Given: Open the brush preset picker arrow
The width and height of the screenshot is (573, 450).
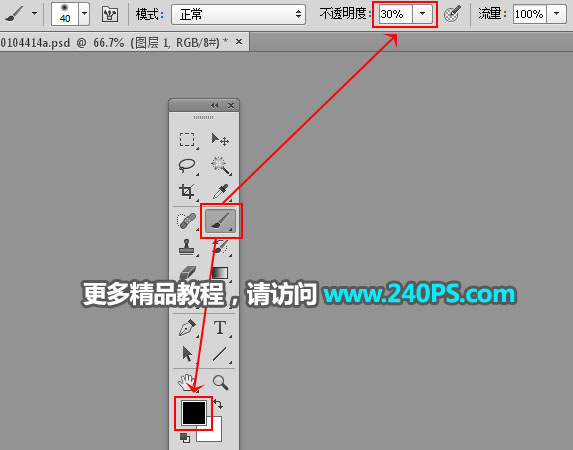Looking at the screenshot, I should (x=84, y=14).
